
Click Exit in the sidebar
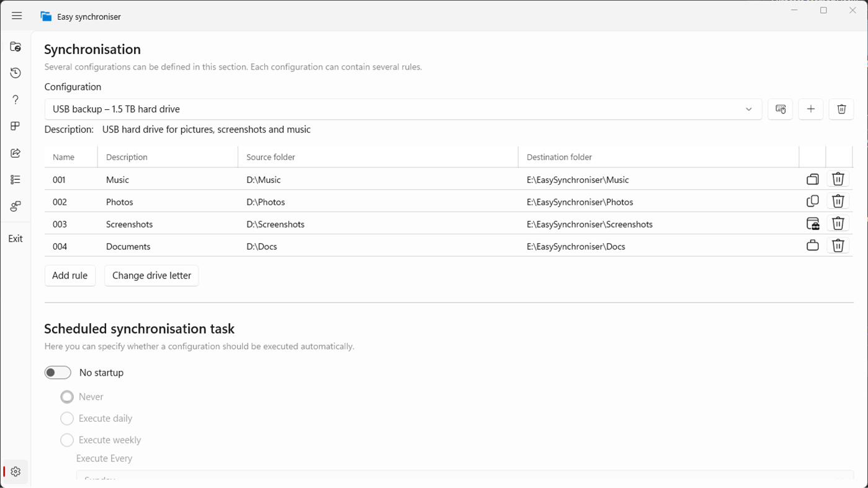pos(16,239)
